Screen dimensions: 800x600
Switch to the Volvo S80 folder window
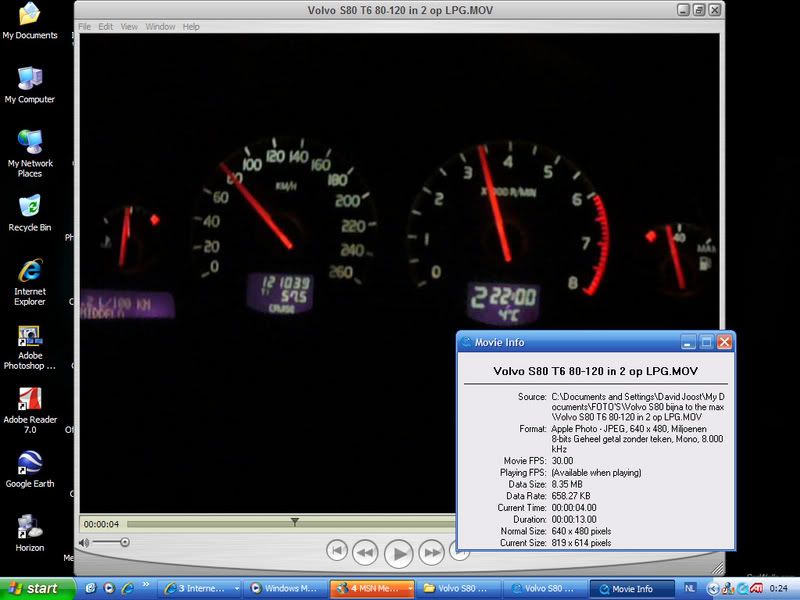(457, 589)
